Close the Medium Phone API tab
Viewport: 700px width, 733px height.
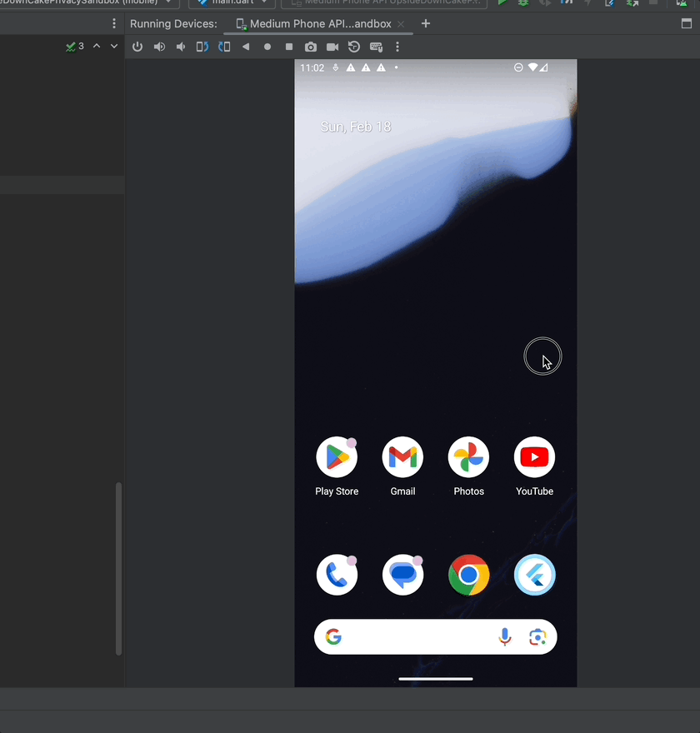pyautogui.click(x=401, y=24)
